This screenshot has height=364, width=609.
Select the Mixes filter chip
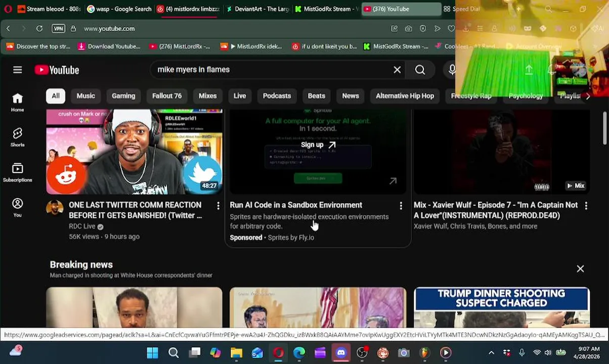tap(207, 96)
